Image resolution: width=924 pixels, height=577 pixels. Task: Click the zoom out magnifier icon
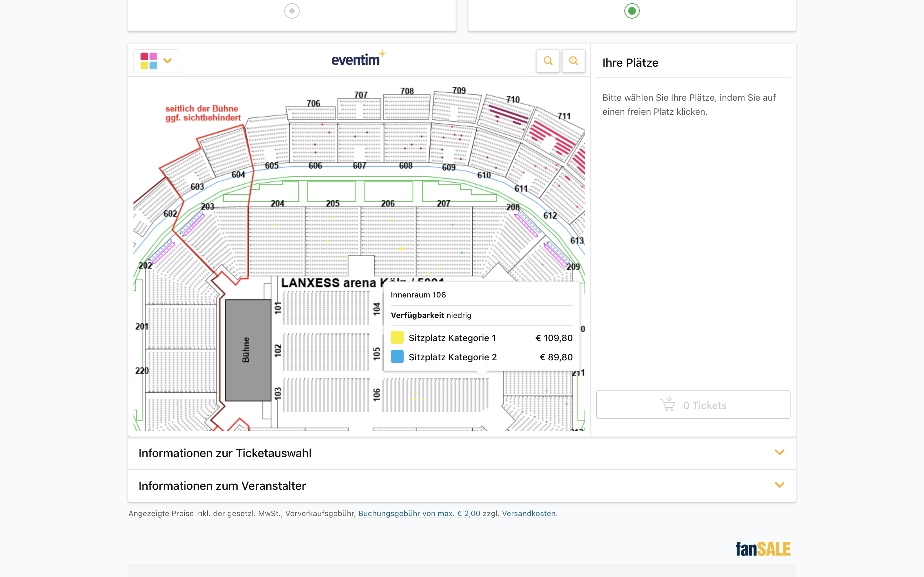[x=548, y=61]
